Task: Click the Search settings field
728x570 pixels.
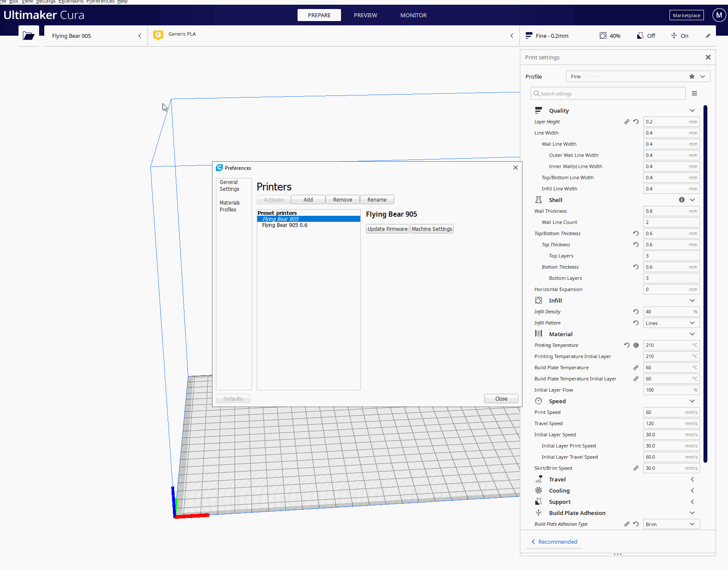Action: (x=608, y=93)
